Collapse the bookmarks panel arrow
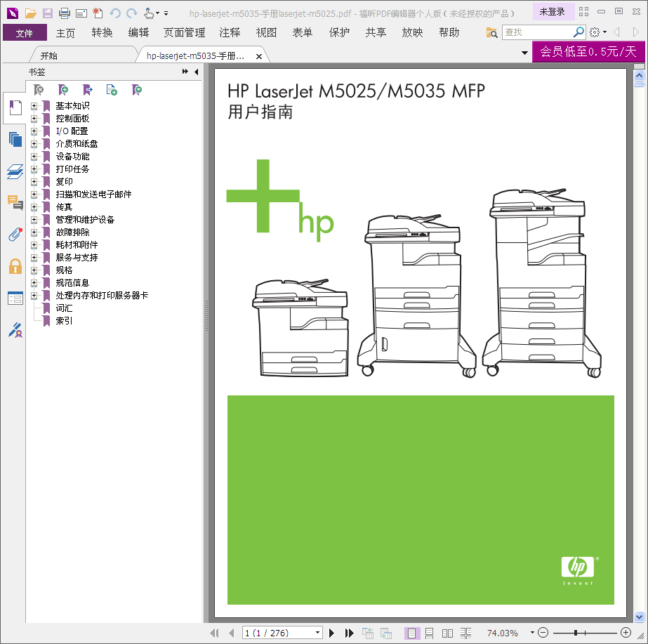648x644 pixels. click(197, 72)
